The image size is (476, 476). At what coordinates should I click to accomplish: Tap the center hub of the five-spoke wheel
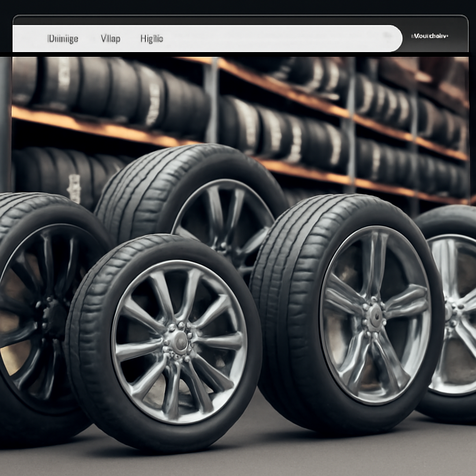tap(375, 317)
